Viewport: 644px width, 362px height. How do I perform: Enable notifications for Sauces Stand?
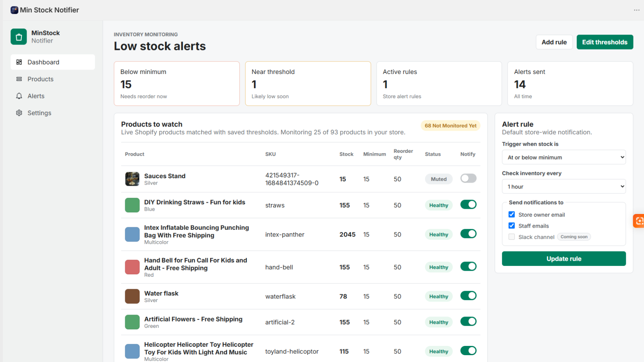[x=468, y=178]
